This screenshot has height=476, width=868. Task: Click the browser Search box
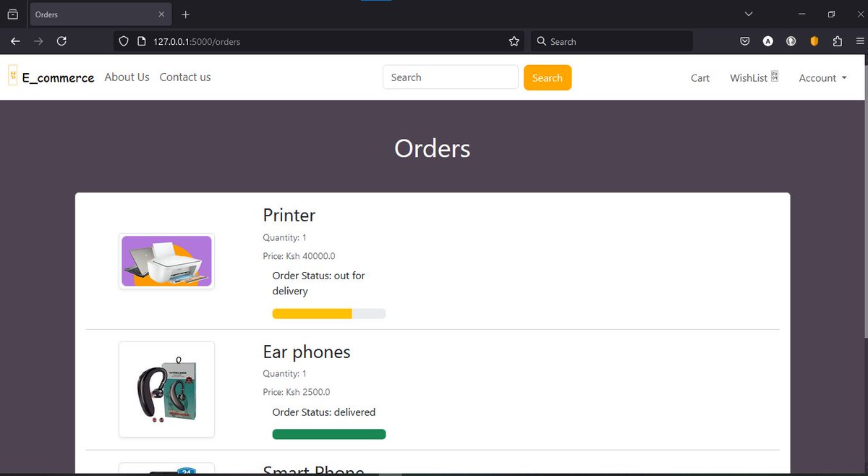pos(612,42)
